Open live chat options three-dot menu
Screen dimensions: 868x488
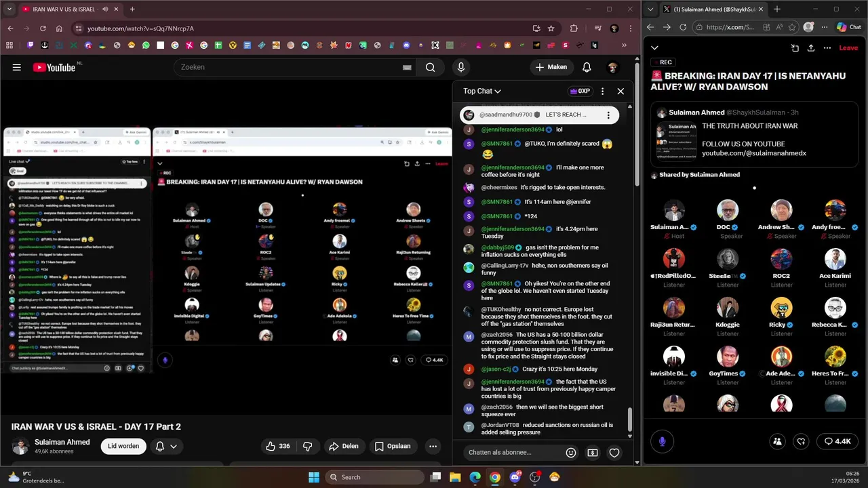[602, 91]
